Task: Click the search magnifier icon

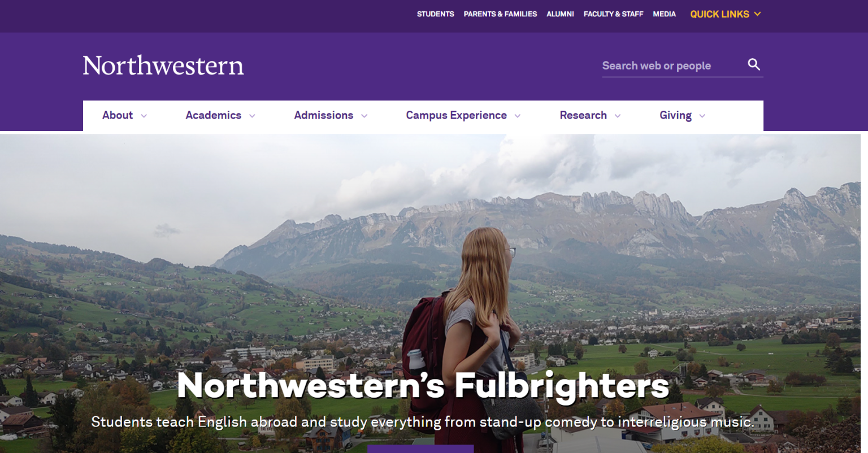Action: (754, 64)
